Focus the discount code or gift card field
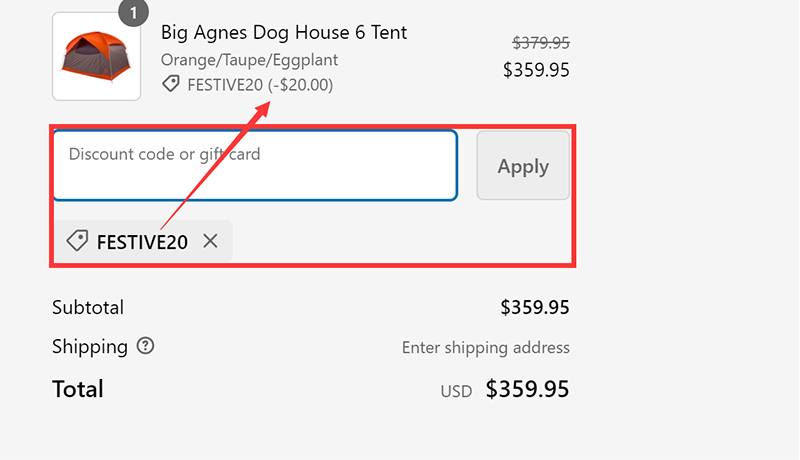The height and width of the screenshot is (460, 800). point(255,165)
